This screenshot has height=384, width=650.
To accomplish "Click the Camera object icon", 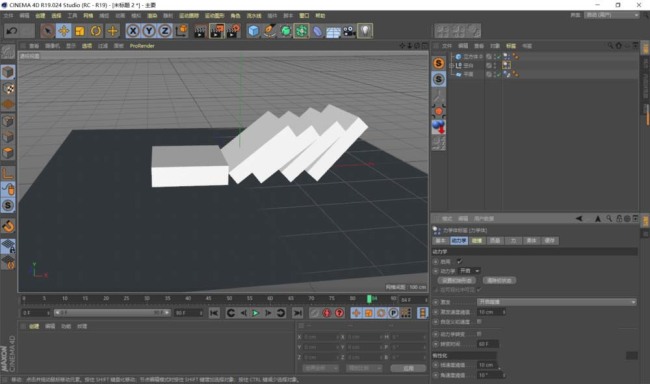I will tap(349, 31).
